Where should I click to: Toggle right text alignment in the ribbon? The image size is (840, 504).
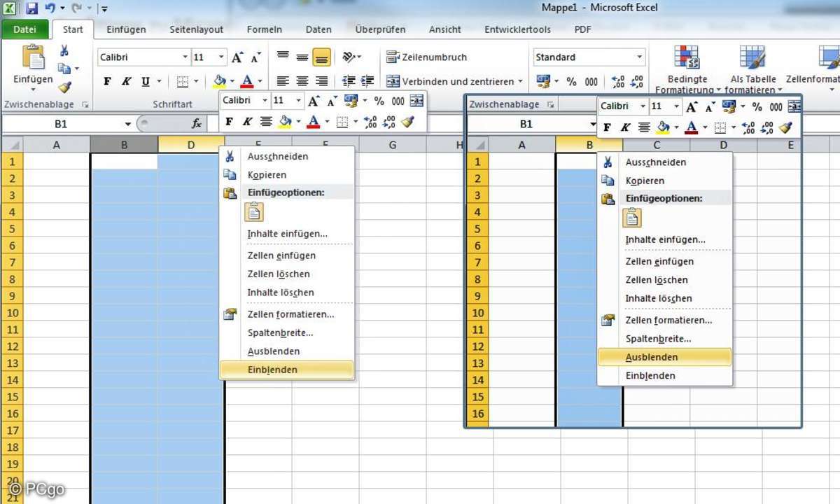(322, 81)
